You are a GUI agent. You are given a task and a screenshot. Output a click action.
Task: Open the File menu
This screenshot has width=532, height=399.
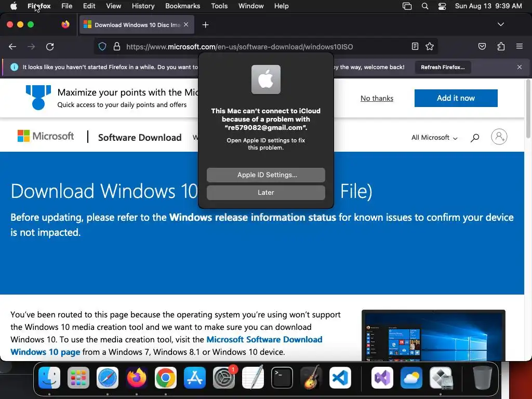67,6
